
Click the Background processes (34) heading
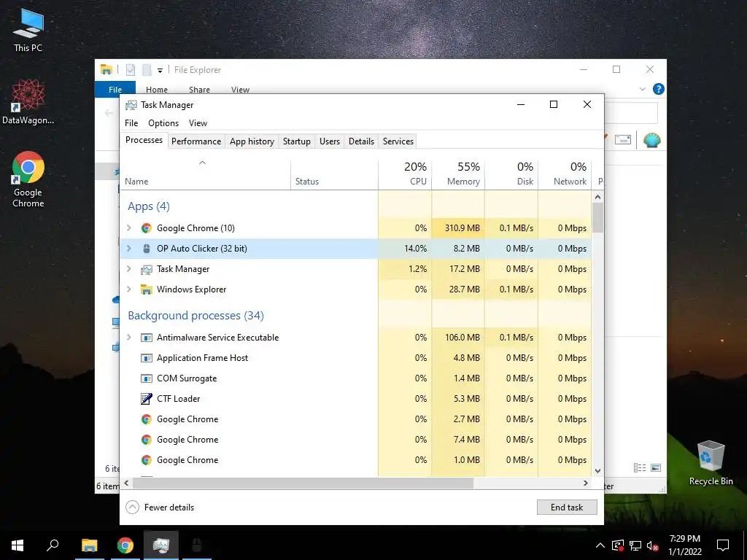click(x=196, y=316)
